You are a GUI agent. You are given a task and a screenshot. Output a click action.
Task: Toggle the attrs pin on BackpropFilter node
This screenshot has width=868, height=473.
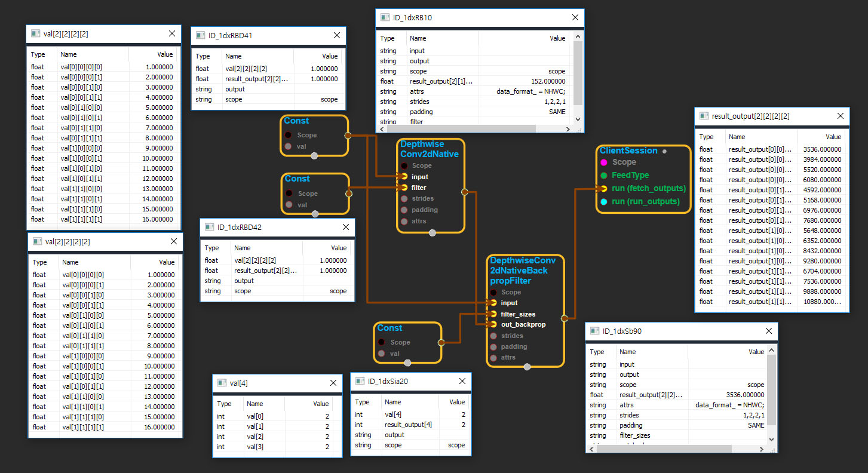point(493,358)
